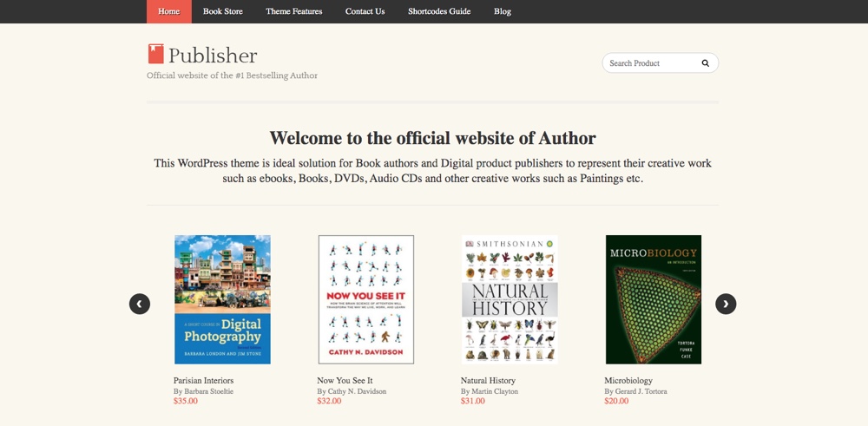
Task: Open Microbiology book cover image
Action: pos(654,299)
